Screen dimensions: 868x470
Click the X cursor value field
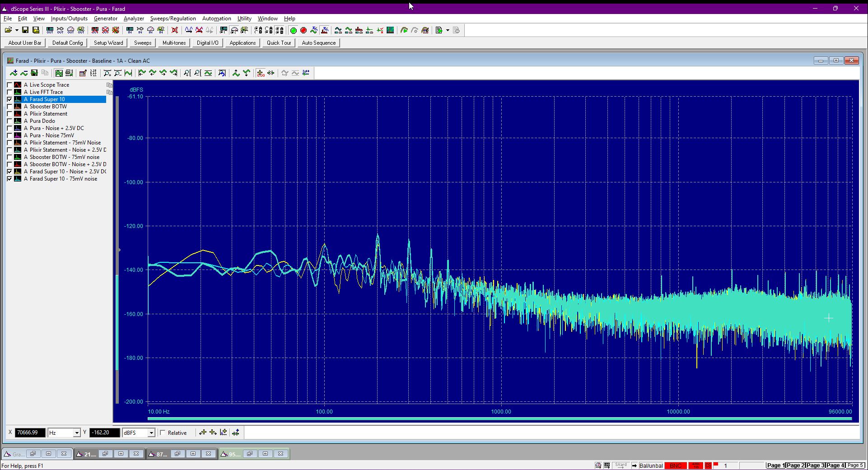click(x=30, y=433)
